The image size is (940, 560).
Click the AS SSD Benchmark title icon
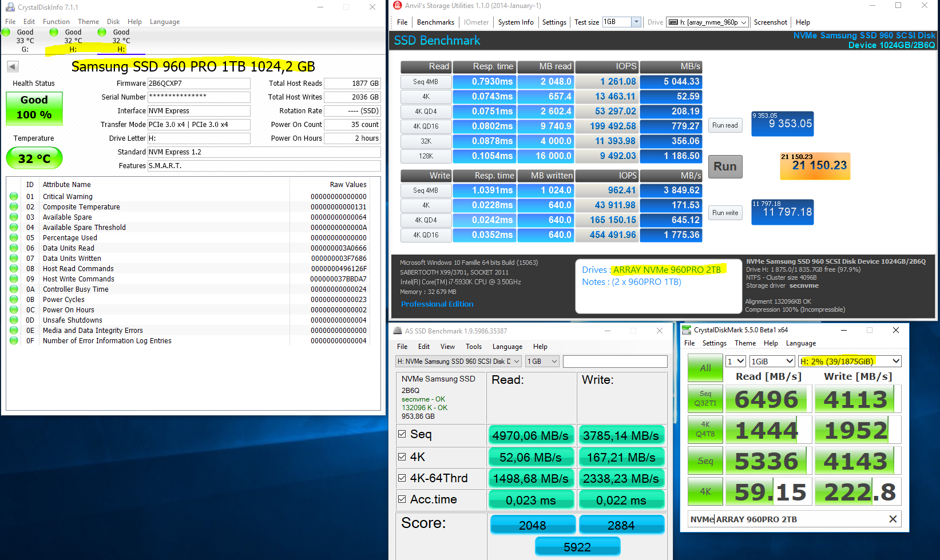coord(398,331)
